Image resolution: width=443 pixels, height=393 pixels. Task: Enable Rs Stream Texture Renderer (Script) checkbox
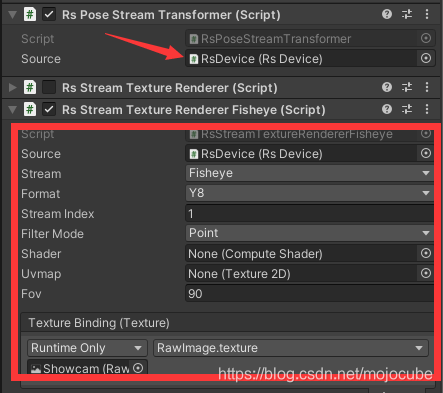[x=49, y=88]
